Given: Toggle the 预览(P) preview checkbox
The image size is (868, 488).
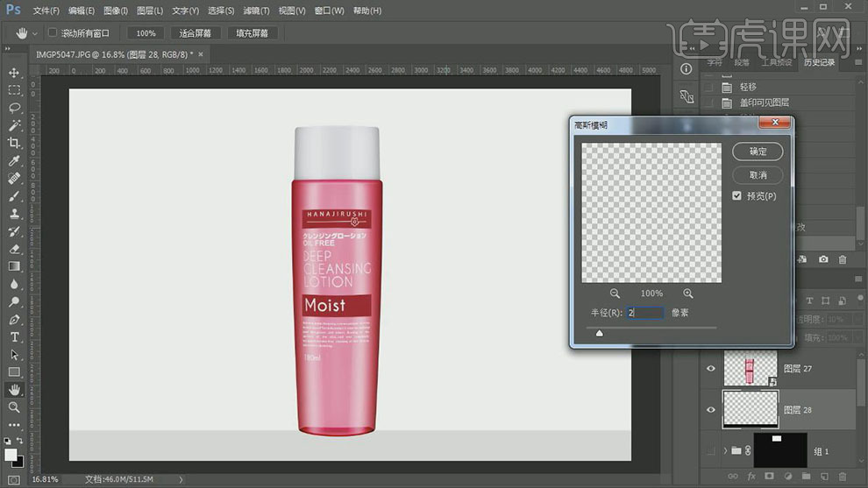Looking at the screenshot, I should pyautogui.click(x=737, y=196).
